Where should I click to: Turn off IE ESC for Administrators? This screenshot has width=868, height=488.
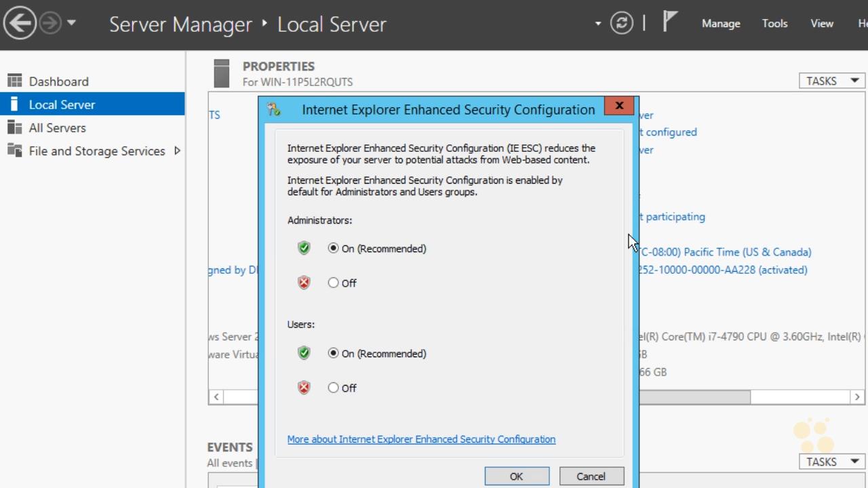point(333,283)
